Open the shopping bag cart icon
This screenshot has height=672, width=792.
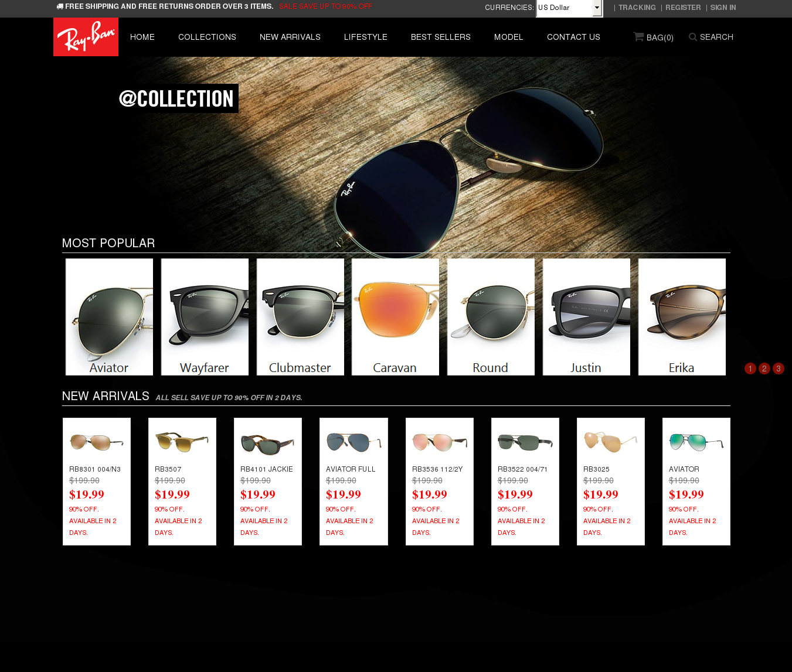coord(638,37)
